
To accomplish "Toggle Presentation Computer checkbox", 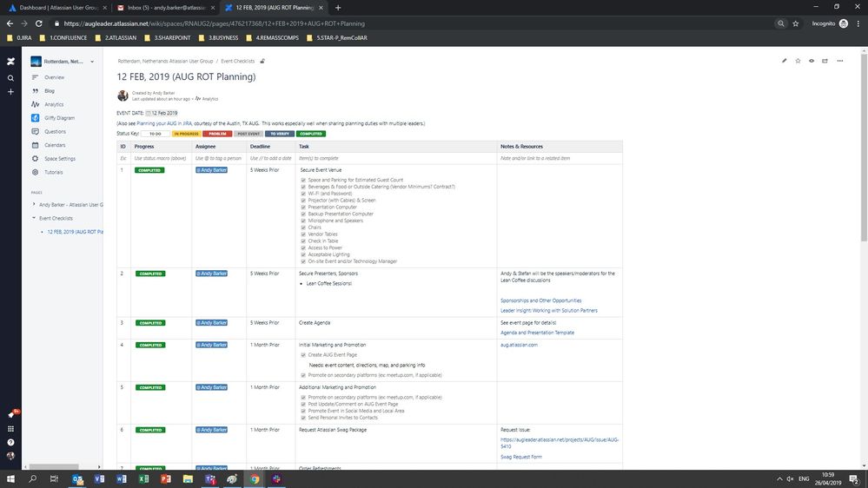I will tap(303, 208).
